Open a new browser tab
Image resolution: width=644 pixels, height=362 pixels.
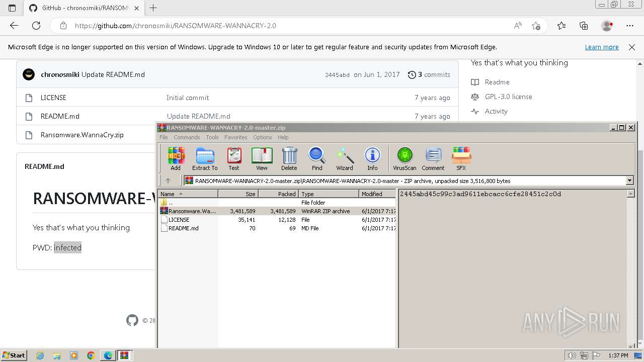pos(153,8)
